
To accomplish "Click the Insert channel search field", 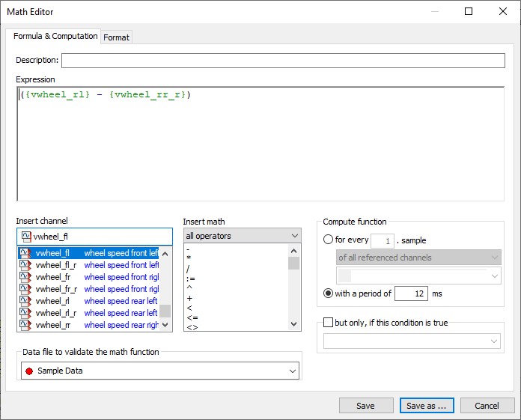I will [x=95, y=237].
